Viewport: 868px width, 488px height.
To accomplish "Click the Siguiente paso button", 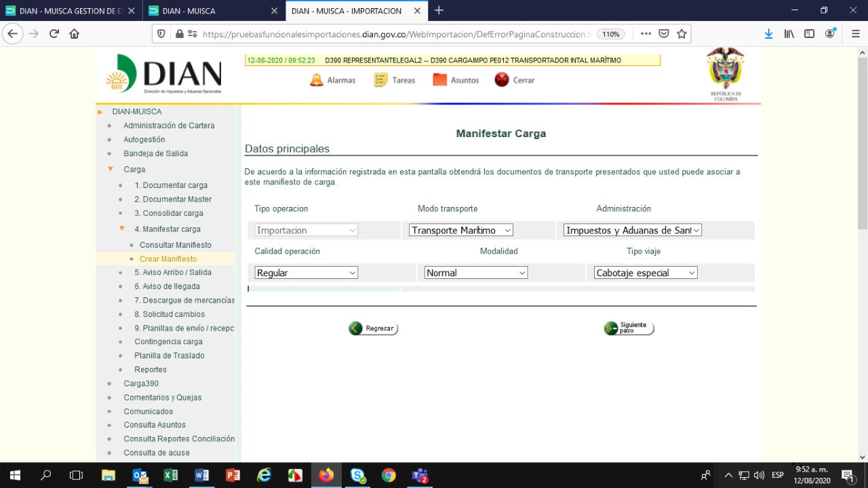I will pos(629,329).
